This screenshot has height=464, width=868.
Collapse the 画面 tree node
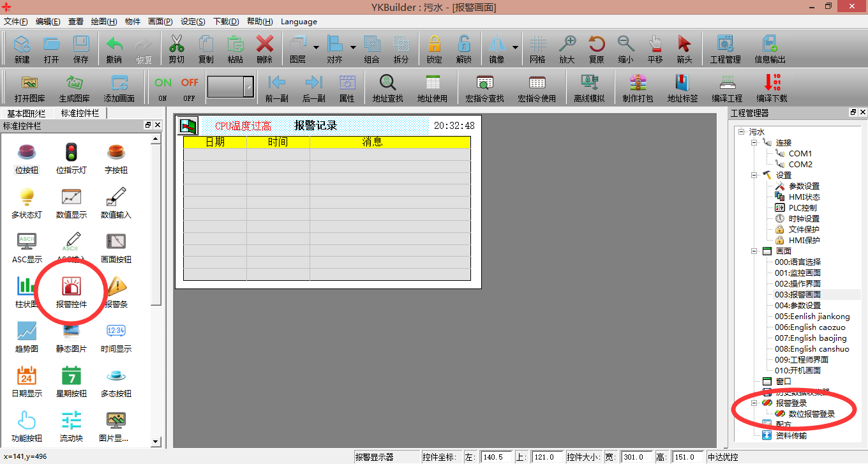[x=754, y=251]
